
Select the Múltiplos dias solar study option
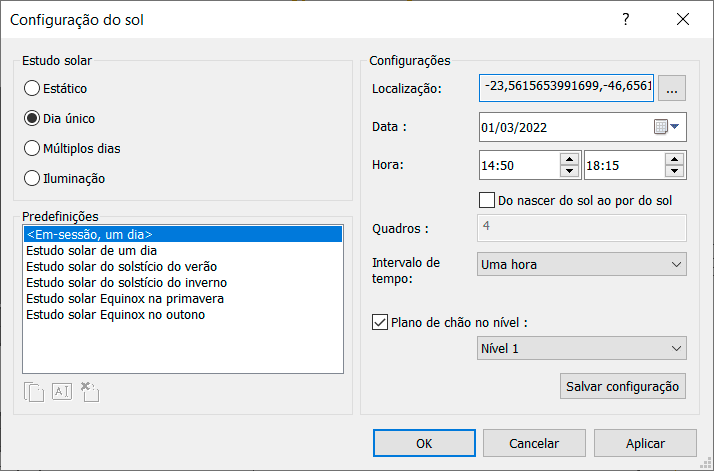32,148
